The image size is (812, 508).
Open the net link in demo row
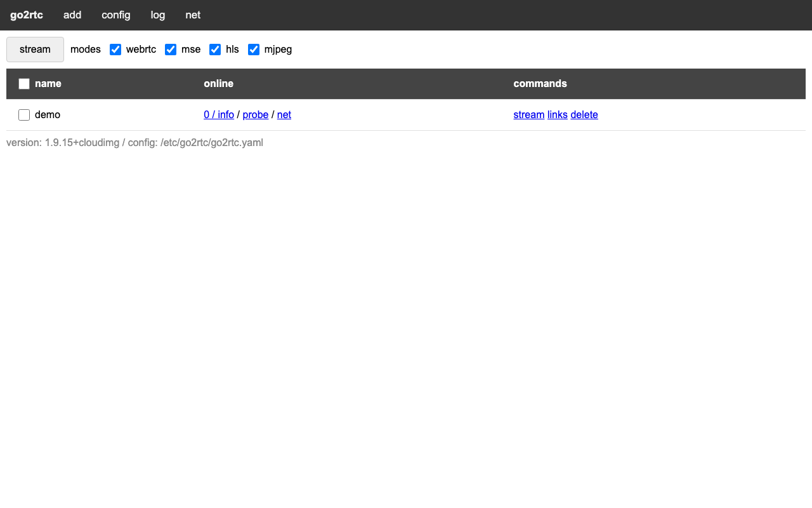(x=284, y=115)
